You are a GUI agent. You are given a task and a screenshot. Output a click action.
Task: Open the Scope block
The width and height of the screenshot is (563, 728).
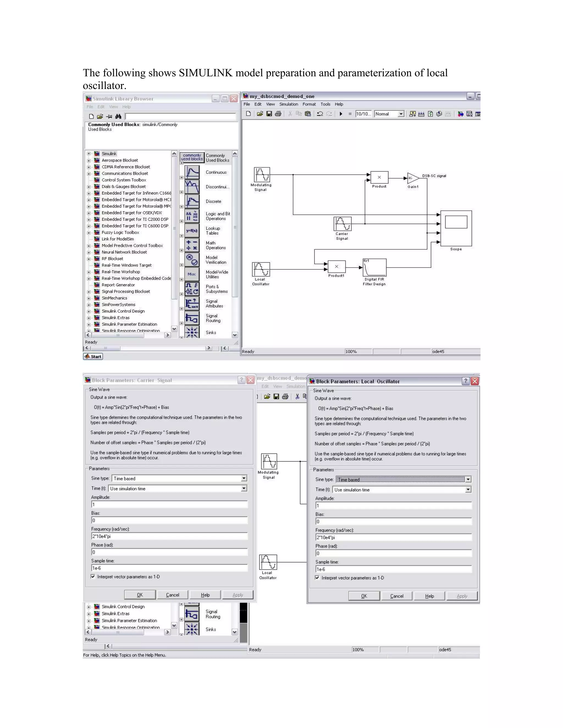(456, 228)
